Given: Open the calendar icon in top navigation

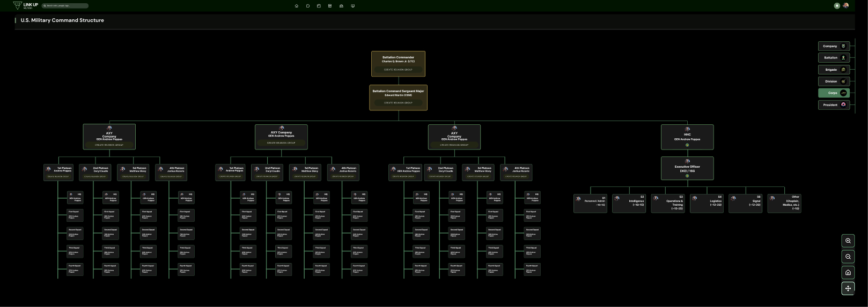Looking at the screenshot, I should (x=319, y=6).
